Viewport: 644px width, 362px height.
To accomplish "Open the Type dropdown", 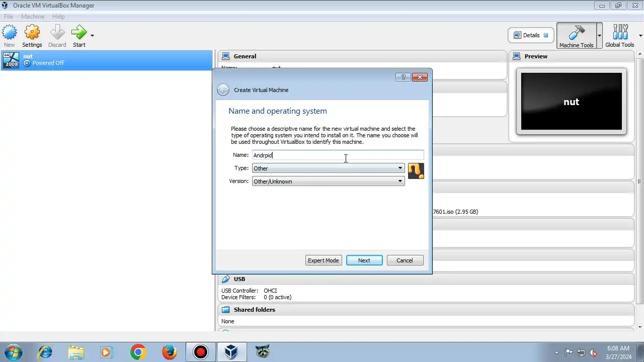I will (328, 168).
